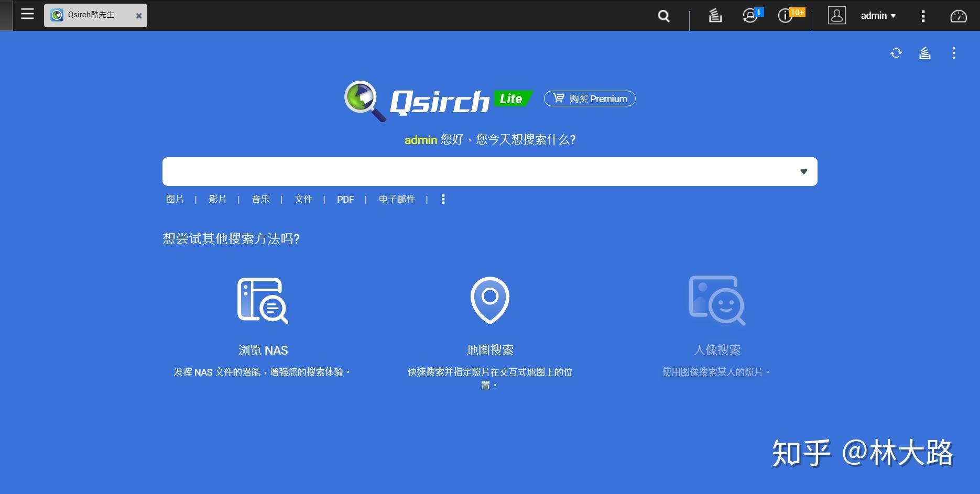
Task: Filter search by 图片
Action: [175, 199]
